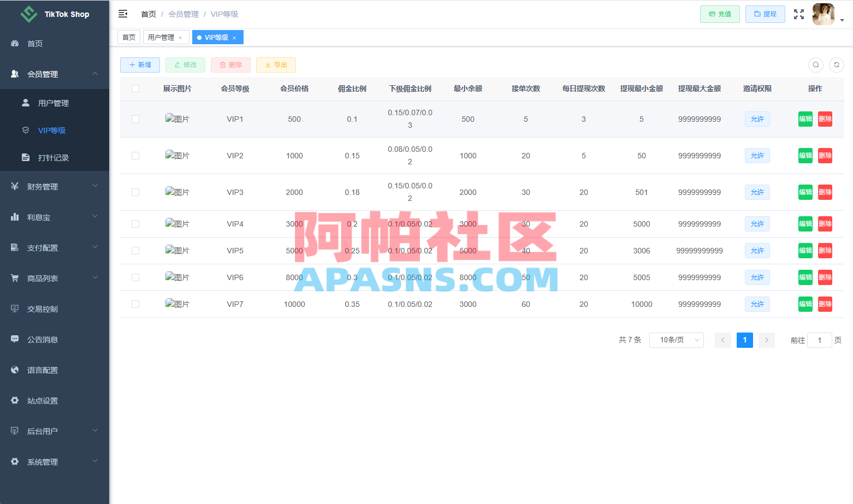Collapse the 会员管理 sidebar section

55,74
